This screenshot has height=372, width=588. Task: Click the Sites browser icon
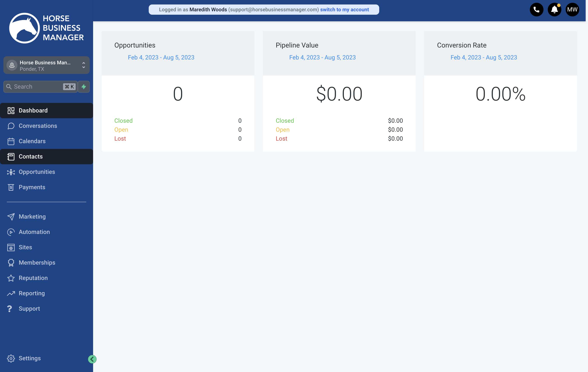[11, 247]
